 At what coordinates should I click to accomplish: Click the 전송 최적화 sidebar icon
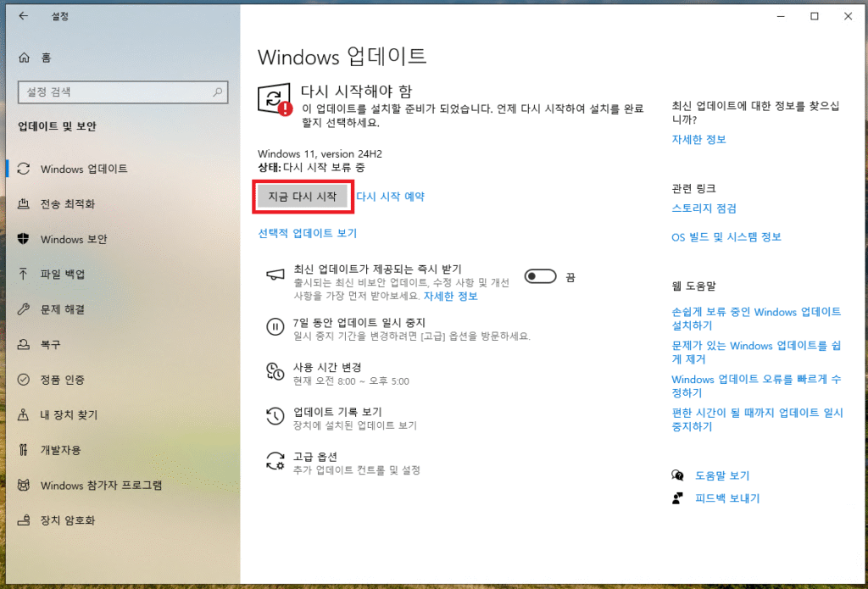coord(23,203)
